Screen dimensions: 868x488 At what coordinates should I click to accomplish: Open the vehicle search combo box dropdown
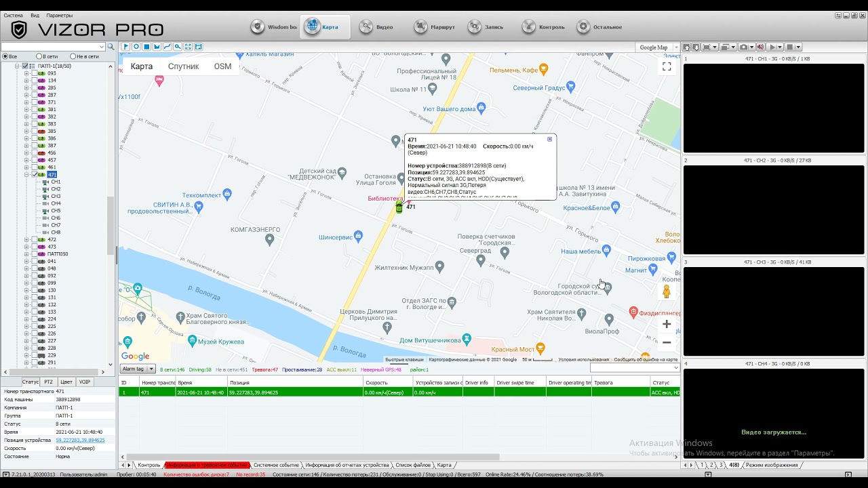(102, 47)
